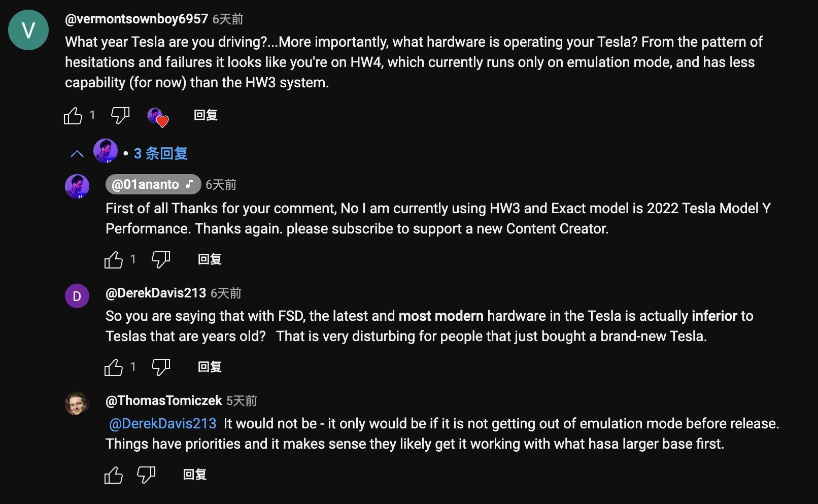Open ThomasTomiczek's profile photo avatar

[77, 404]
